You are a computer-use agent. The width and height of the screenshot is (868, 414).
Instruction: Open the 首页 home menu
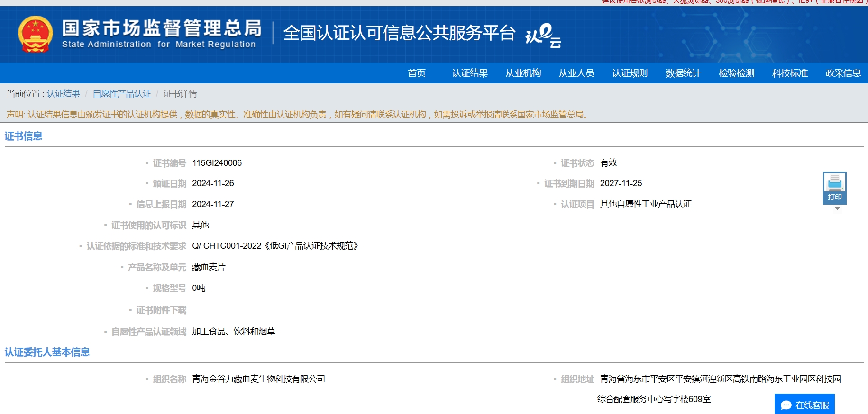coord(416,73)
